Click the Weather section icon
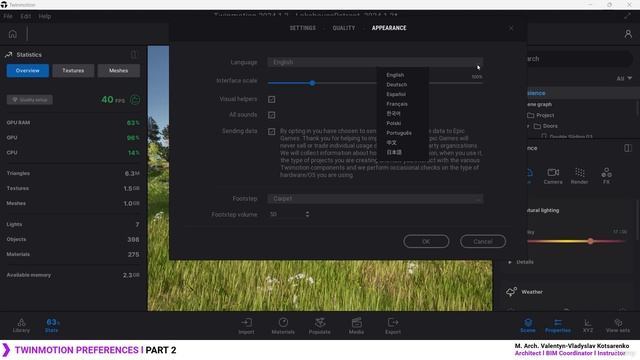The width and height of the screenshot is (640, 360). pos(511,292)
